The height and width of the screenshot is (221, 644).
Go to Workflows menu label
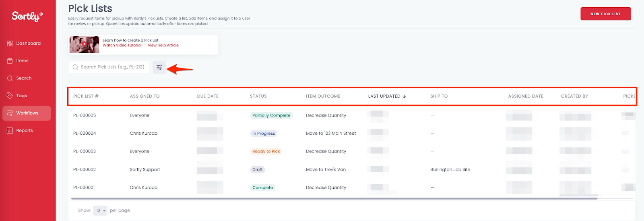pos(27,113)
